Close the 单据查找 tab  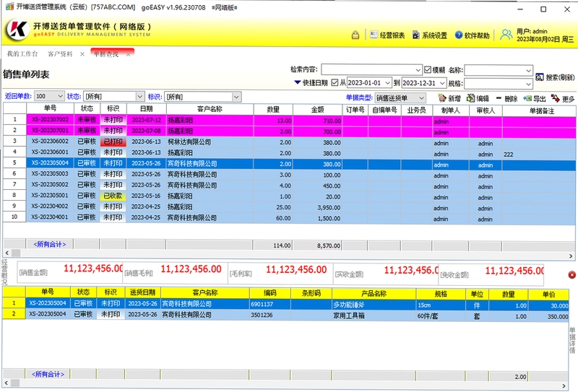click(x=129, y=55)
